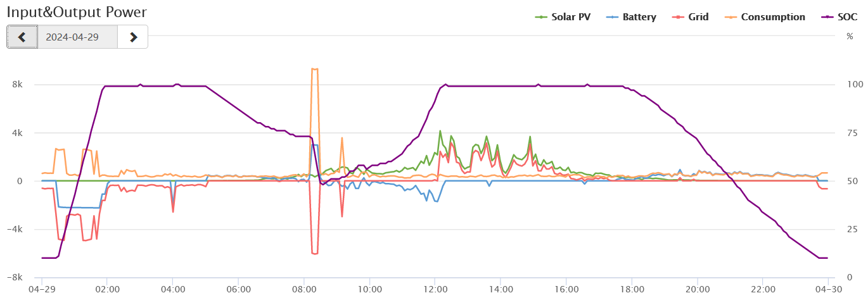Screen dimensions: 868x305
Task: Advance to next day with right arrow
Action: (x=132, y=37)
